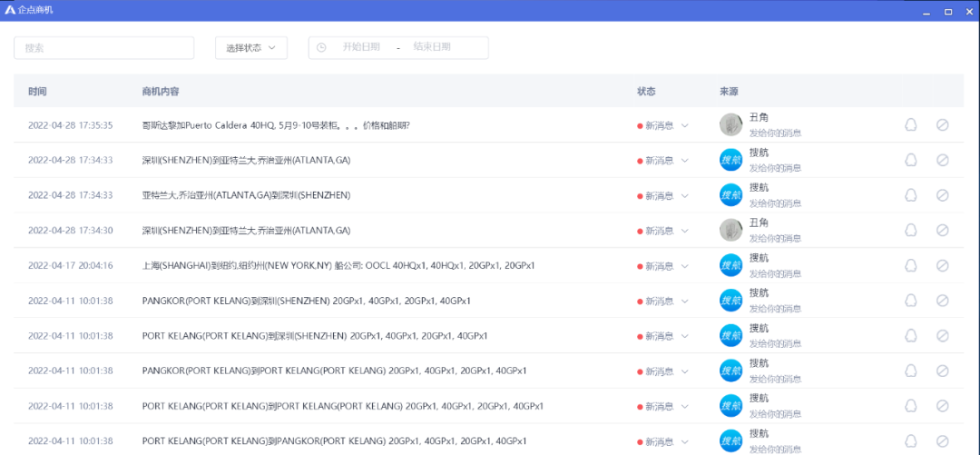Open the 选择状态 status filter dropdown
Screen dimensions: 980x455
251,48
